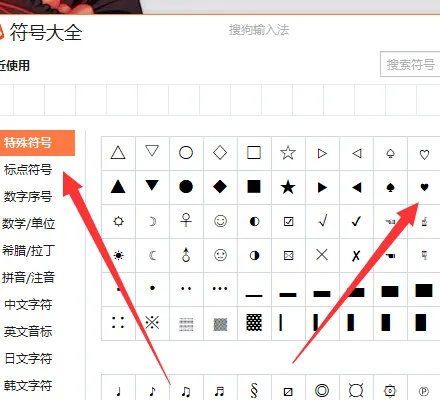This screenshot has height=400, width=440.
Task: Insert the bold check mark
Action: 356,221
